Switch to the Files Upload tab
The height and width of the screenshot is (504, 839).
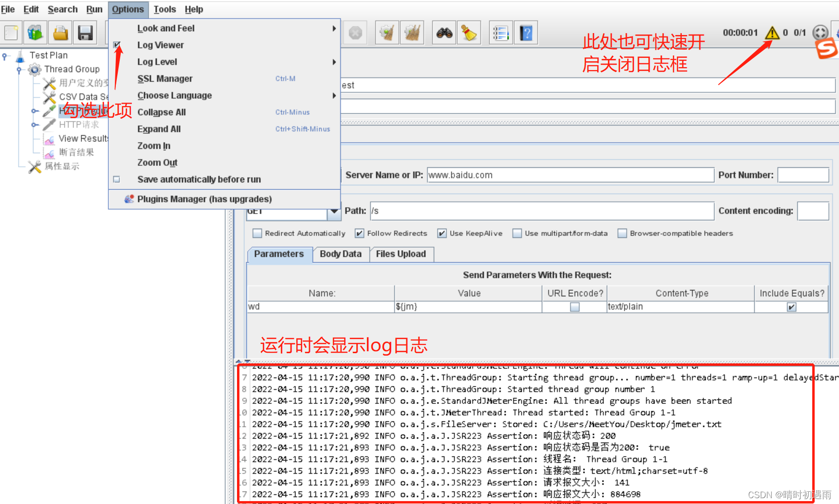tap(401, 254)
